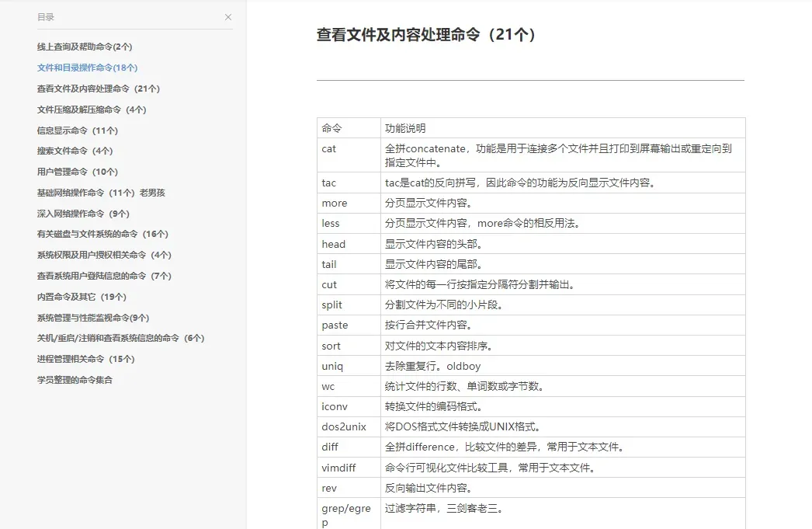Select the uniq command cell
This screenshot has height=529, width=812.
pos(349,366)
